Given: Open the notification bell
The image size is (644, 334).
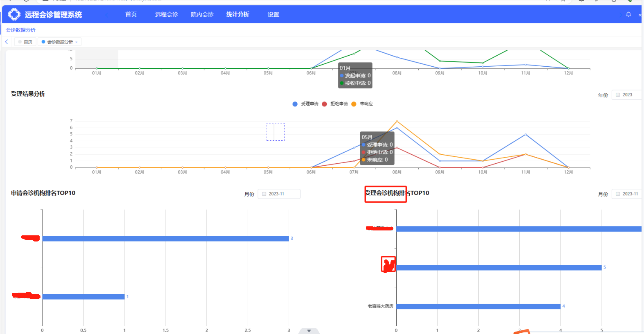Looking at the screenshot, I should click(628, 14).
